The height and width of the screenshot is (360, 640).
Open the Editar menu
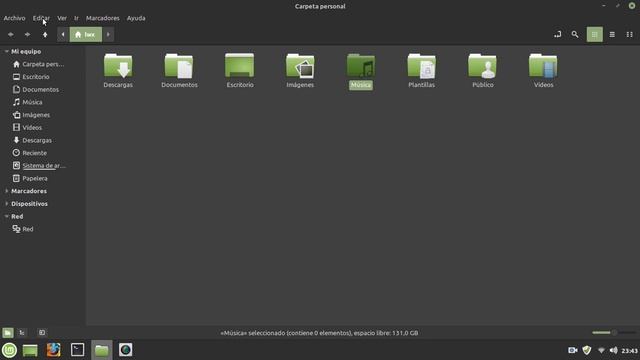tap(41, 18)
